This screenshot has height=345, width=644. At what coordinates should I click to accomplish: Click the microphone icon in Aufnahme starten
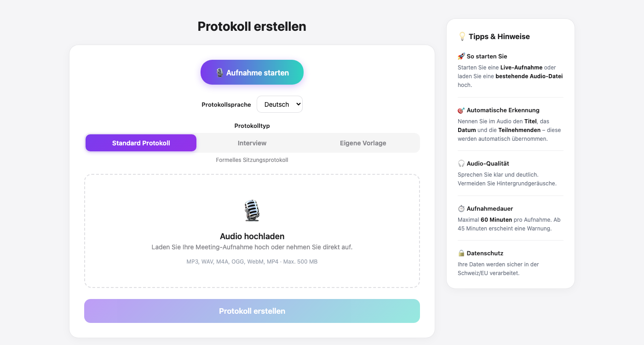(x=220, y=73)
